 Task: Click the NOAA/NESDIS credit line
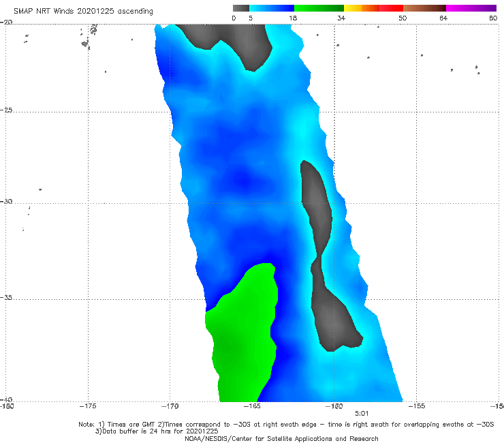[281, 439]
